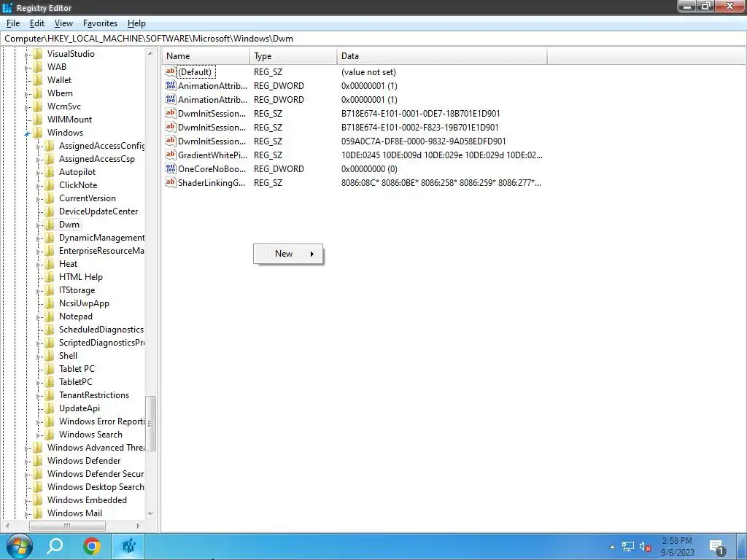
Task: Click the DwmInitSession icon with data 059A0C7A
Action: [171, 141]
